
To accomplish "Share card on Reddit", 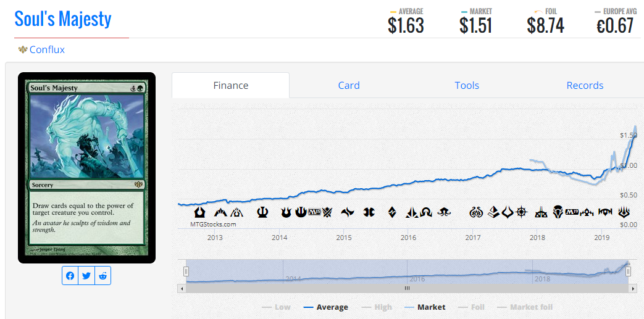I will click(102, 276).
